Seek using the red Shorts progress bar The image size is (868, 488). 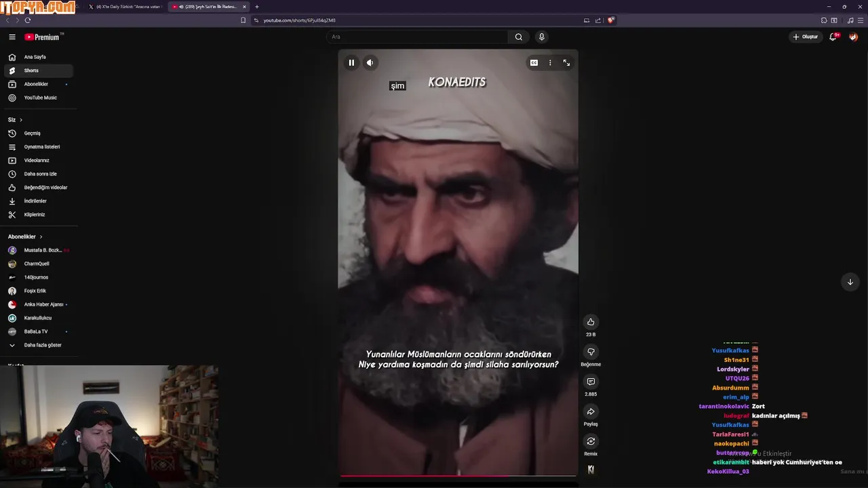pyautogui.click(x=458, y=476)
